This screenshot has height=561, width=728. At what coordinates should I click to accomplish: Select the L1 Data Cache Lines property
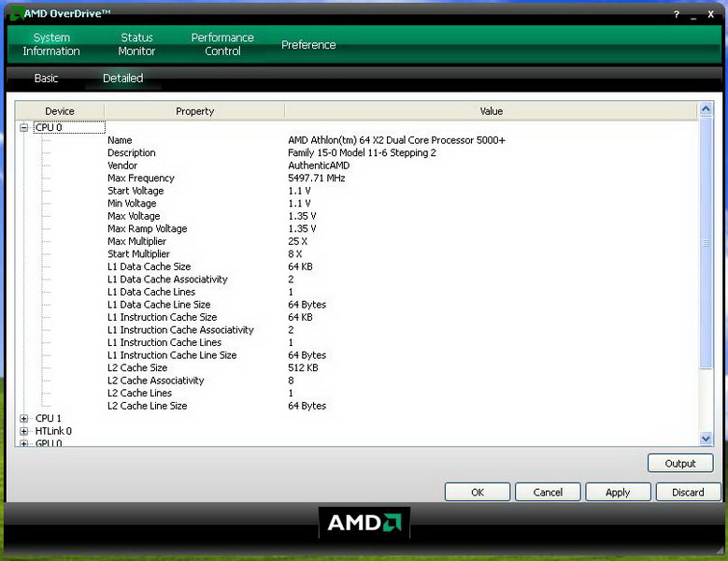(x=150, y=292)
